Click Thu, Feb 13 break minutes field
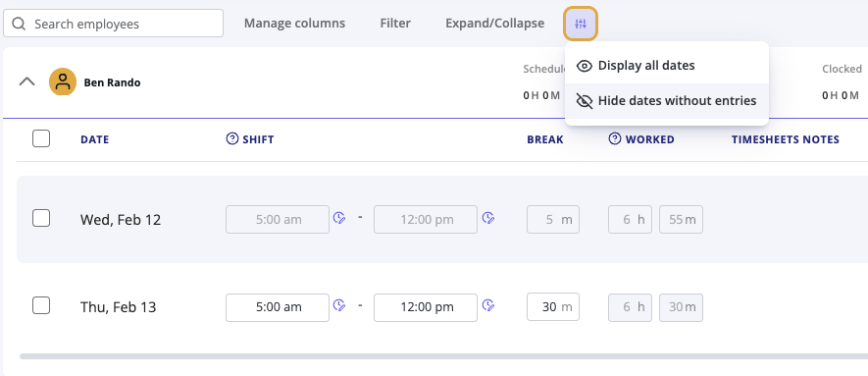868x376 pixels. pyautogui.click(x=553, y=306)
